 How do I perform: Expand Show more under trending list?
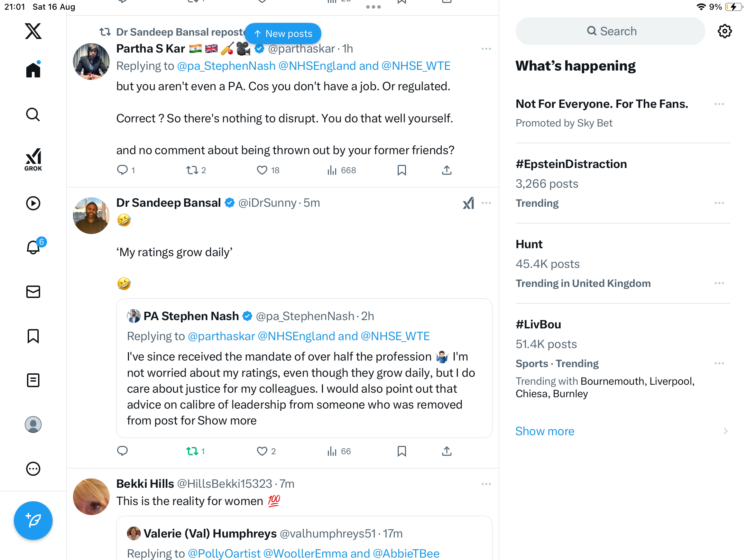click(x=545, y=431)
